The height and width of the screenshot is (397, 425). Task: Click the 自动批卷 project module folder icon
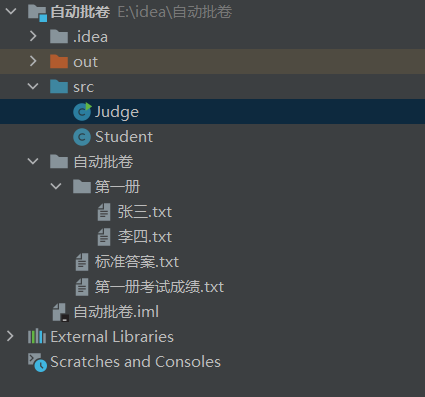pos(37,12)
